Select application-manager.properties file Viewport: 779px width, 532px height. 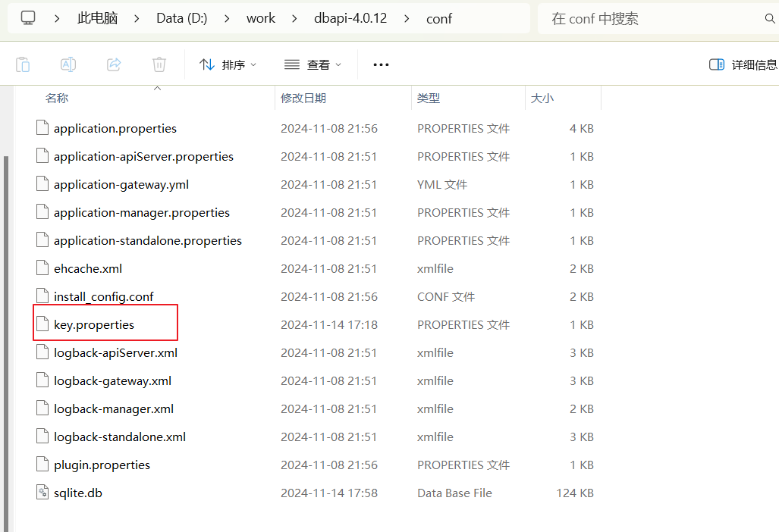point(142,212)
